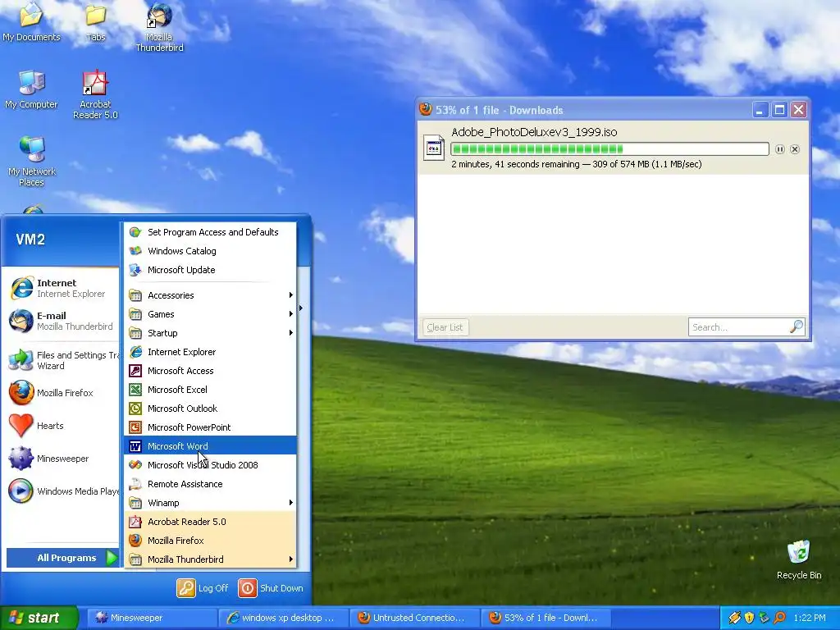Launch Microsoft Visual Studio 2008

click(x=210, y=465)
